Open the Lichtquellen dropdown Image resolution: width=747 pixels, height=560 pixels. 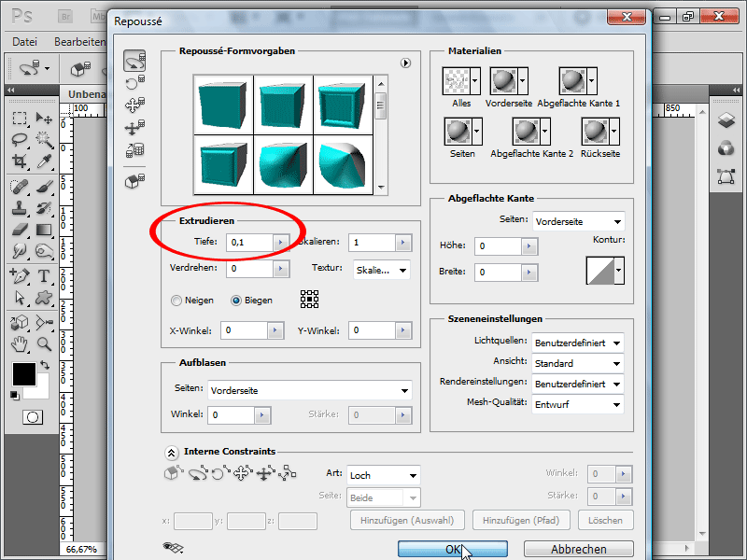[578, 343]
